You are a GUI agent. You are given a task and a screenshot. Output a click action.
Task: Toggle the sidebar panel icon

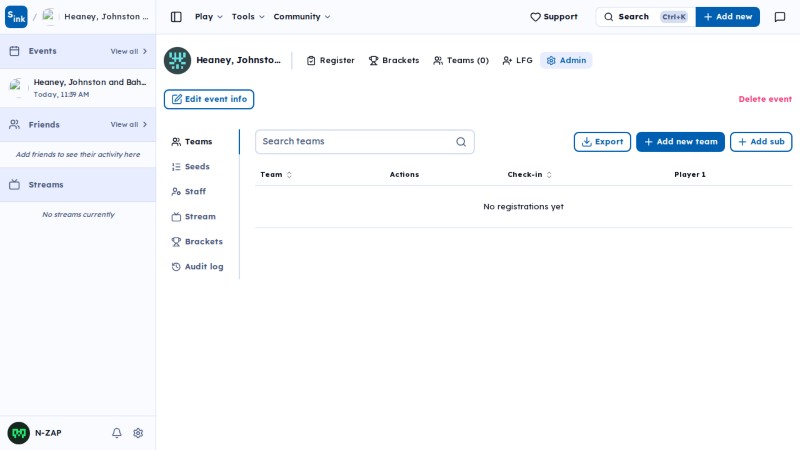coord(176,17)
